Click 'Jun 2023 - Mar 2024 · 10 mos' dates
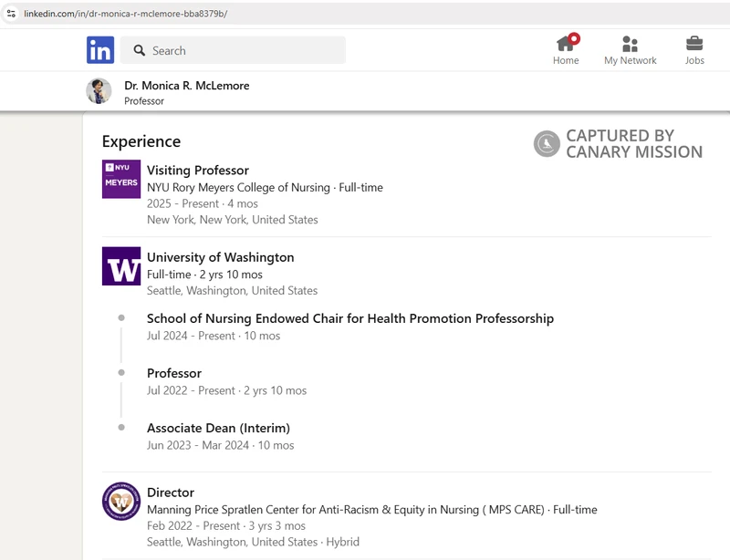The width and height of the screenshot is (730, 560). [x=220, y=445]
